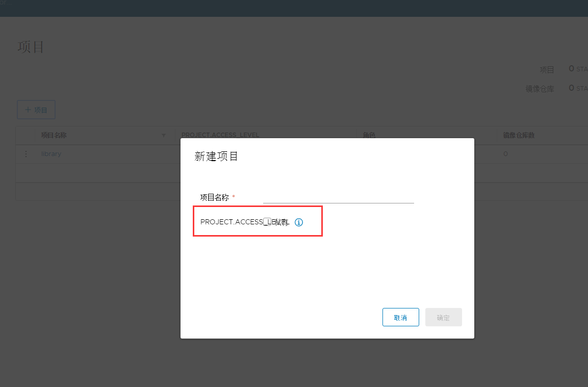Click the 镜像仓库 statistics label
The height and width of the screenshot is (387, 588).
click(x=540, y=89)
